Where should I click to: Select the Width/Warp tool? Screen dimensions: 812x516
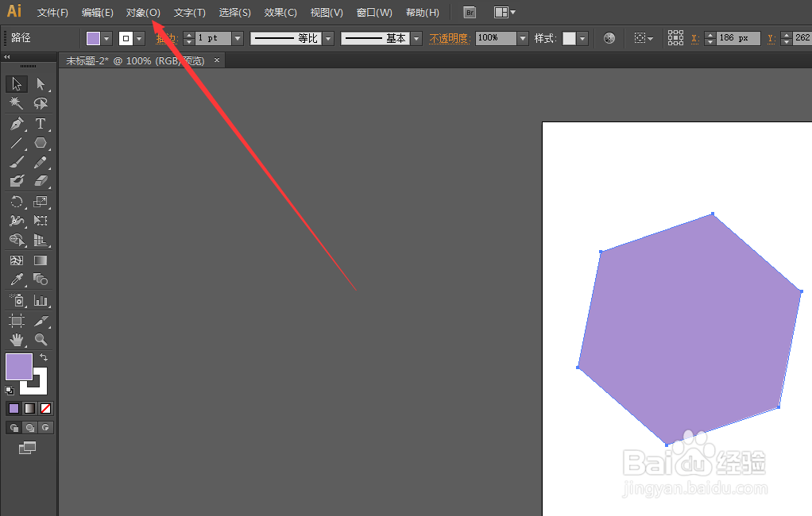(17, 221)
